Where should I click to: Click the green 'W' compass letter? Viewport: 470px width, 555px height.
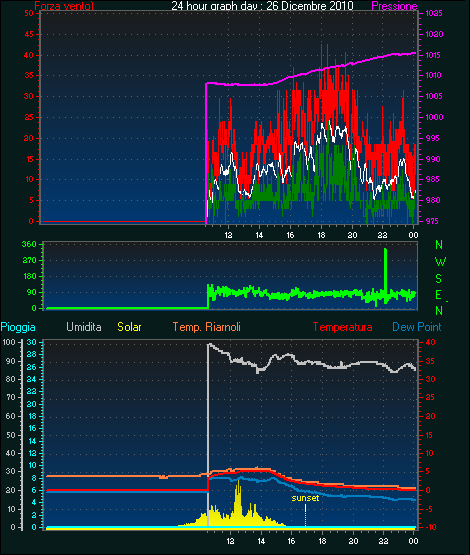440,262
